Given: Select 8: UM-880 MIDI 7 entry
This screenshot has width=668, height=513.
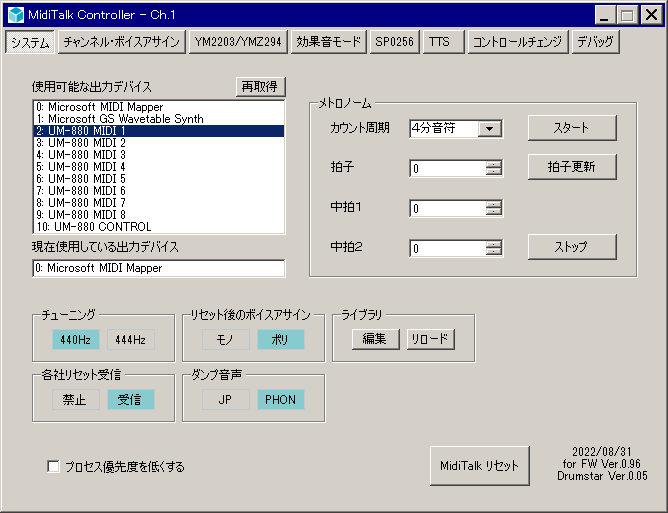Looking at the screenshot, I should coord(158,202).
